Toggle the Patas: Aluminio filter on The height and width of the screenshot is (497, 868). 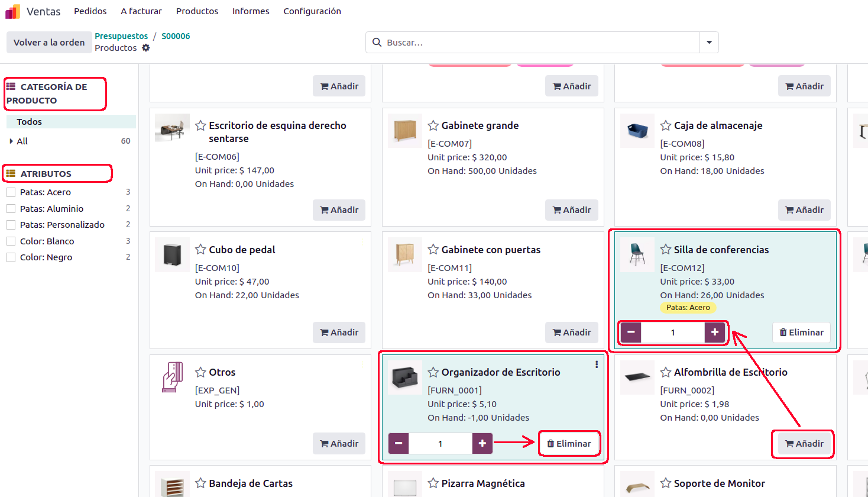tap(9, 208)
